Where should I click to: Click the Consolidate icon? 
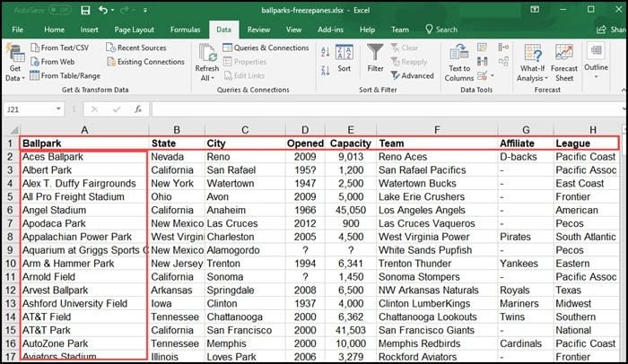click(x=503, y=48)
